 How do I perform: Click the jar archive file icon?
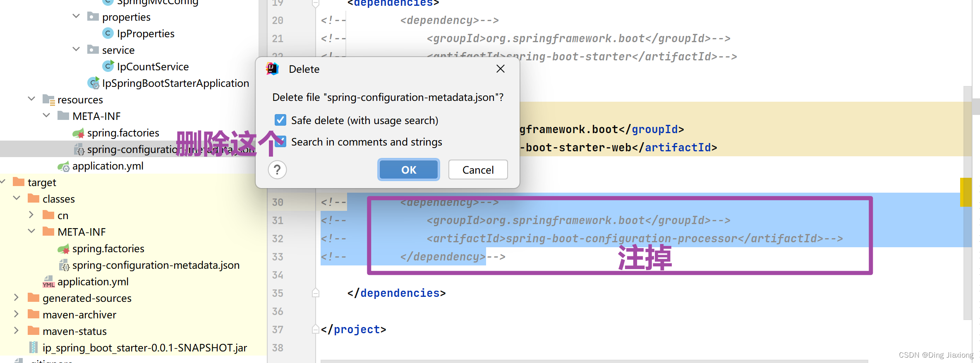[x=34, y=347]
